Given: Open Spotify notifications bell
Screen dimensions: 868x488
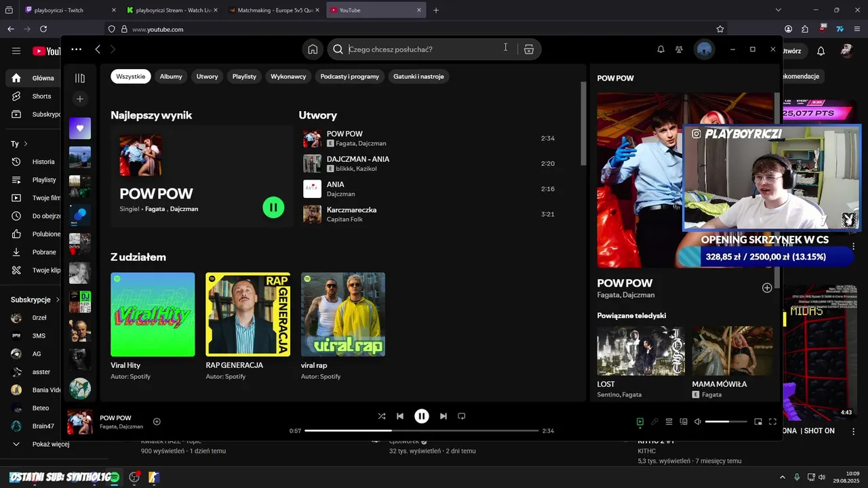Looking at the screenshot, I should 660,49.
